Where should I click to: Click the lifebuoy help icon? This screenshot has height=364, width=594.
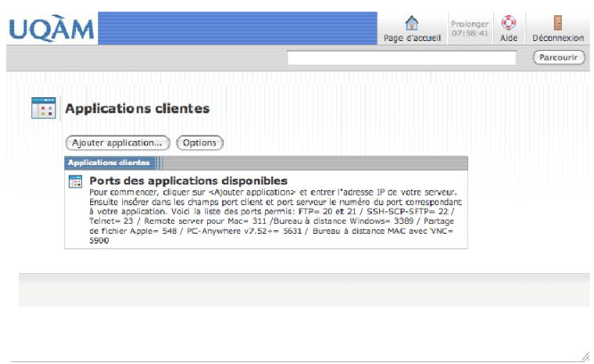508,22
